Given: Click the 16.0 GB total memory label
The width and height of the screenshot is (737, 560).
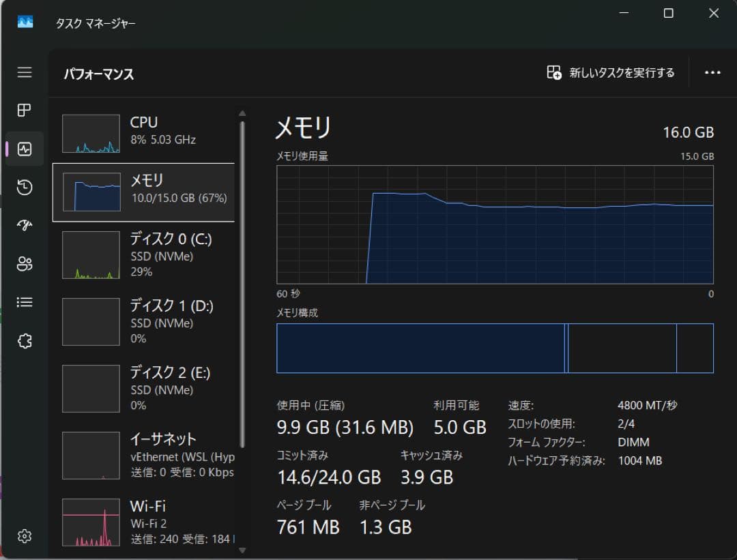Looking at the screenshot, I should tap(688, 132).
